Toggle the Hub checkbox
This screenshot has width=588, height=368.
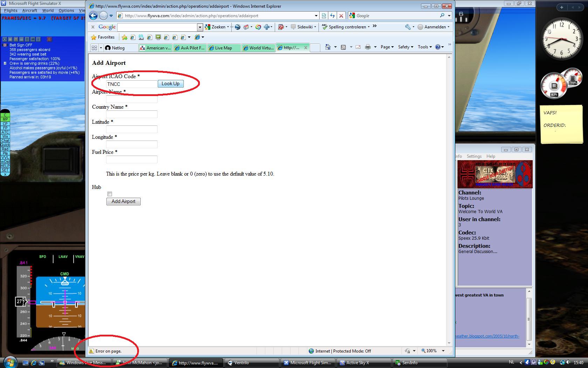[x=110, y=194]
